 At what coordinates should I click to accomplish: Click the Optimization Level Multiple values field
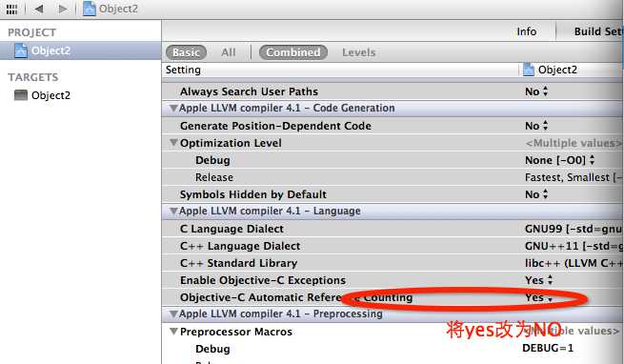pyautogui.click(x=574, y=143)
